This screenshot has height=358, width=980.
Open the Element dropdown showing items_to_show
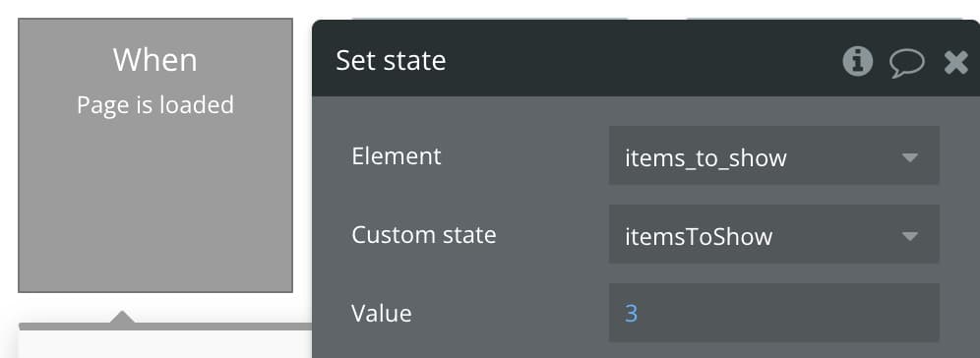pos(773,155)
